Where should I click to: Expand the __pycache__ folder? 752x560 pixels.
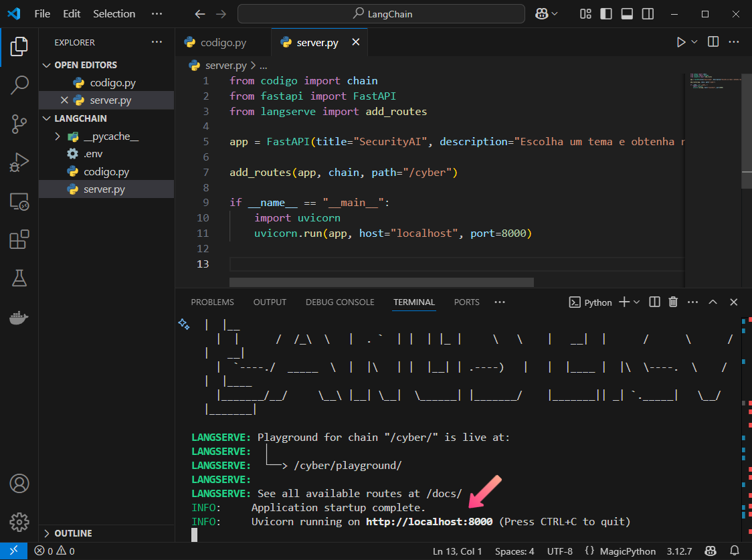[58, 136]
